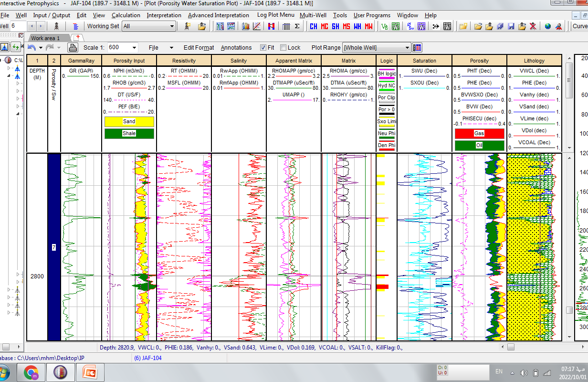Click the oil derrick well icon

(56, 26)
